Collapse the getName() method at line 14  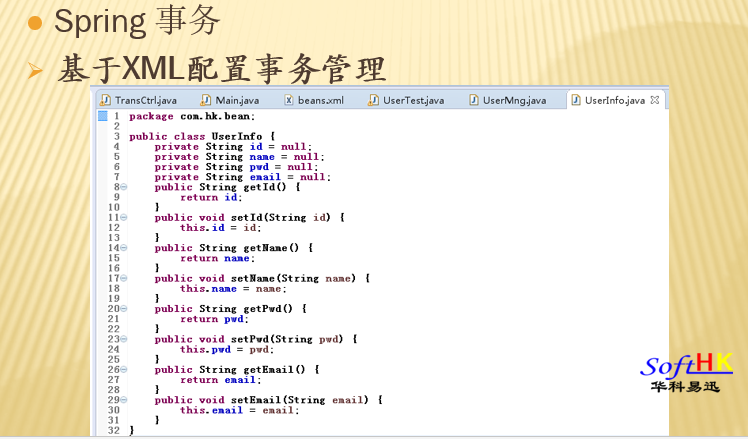click(x=124, y=248)
